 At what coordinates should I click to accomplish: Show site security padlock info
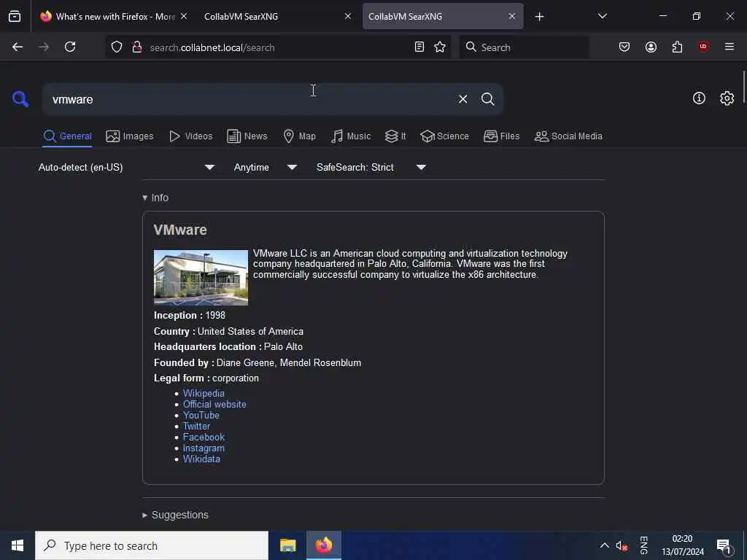tap(137, 47)
